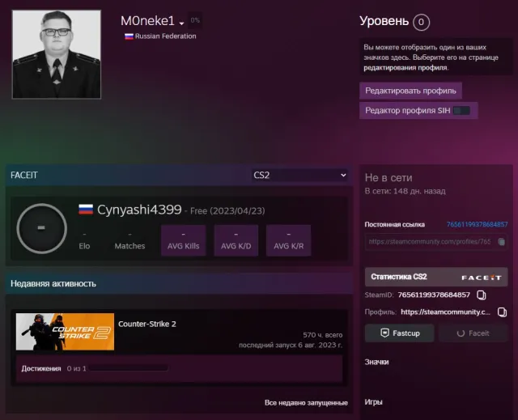The width and height of the screenshot is (518, 420).
Task: Open the редактирования профиля link
Action: (405, 68)
